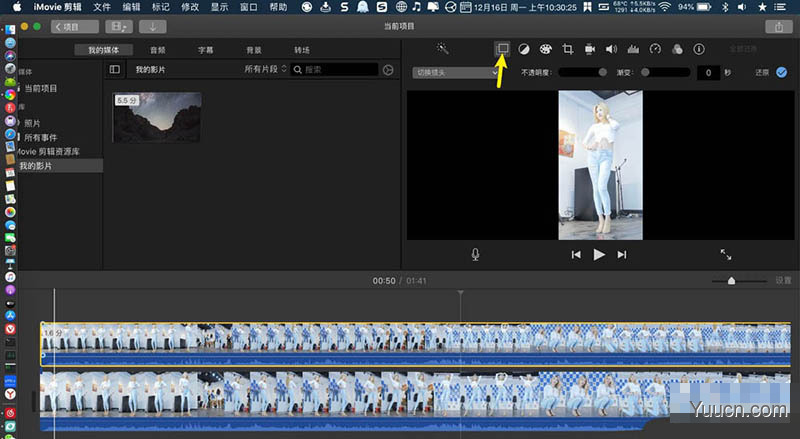Skip to previous clip in viewer

576,254
